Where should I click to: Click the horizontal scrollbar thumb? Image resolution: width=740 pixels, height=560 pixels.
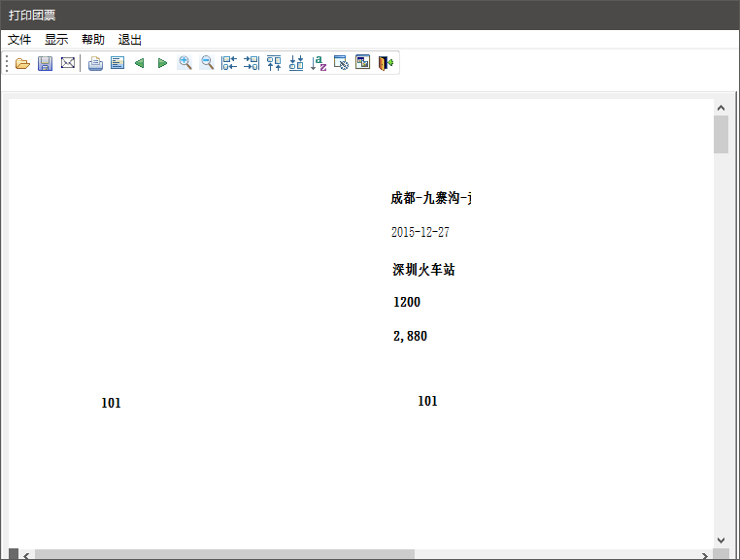click(x=224, y=555)
